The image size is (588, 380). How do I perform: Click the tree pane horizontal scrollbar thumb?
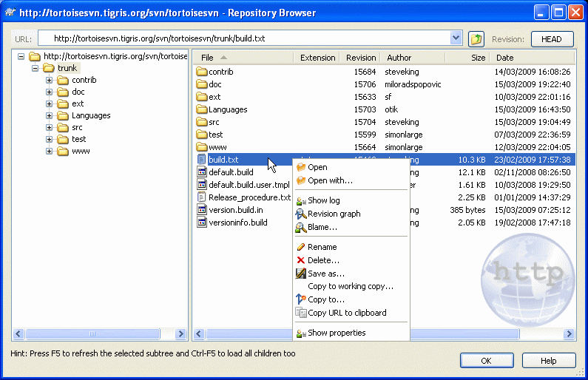pyautogui.click(x=92, y=333)
